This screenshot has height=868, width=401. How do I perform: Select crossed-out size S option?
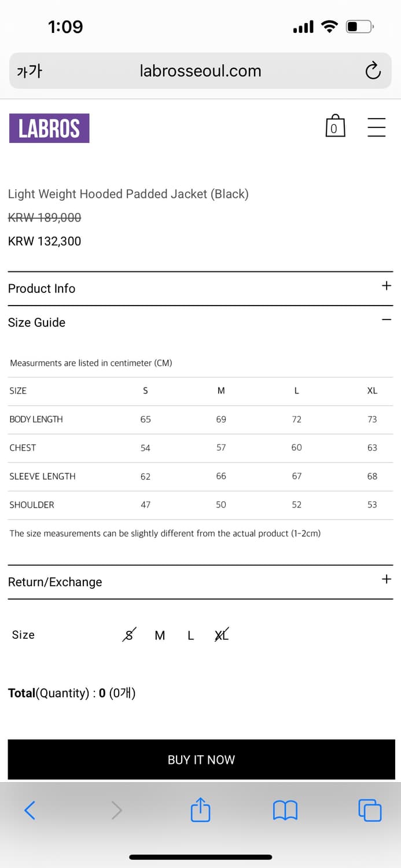pos(129,635)
